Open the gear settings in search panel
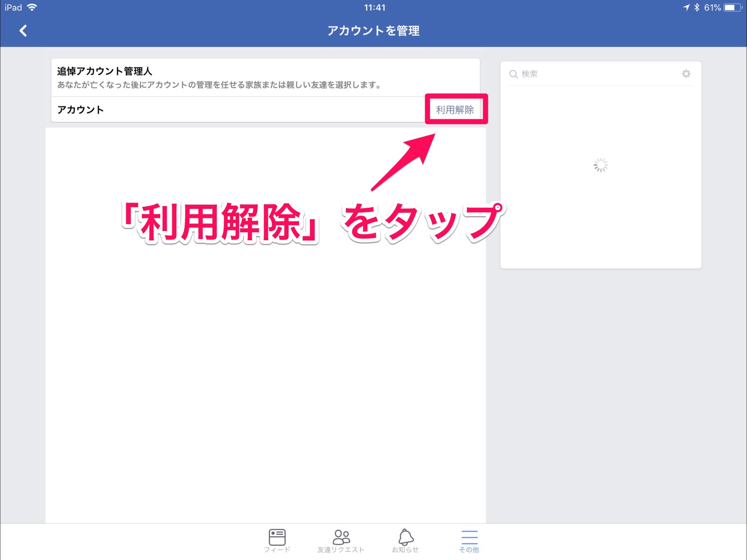 coord(686,74)
